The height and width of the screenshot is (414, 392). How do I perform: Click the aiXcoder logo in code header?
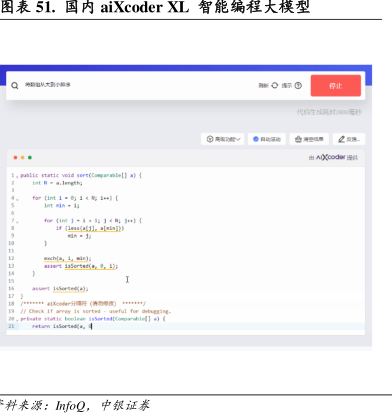[330, 157]
